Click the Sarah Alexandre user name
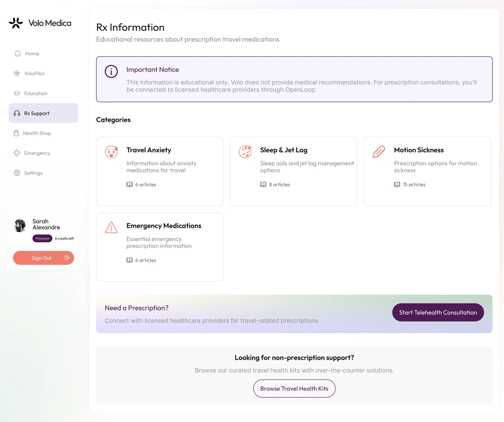This screenshot has height=422, width=504. 46,224
